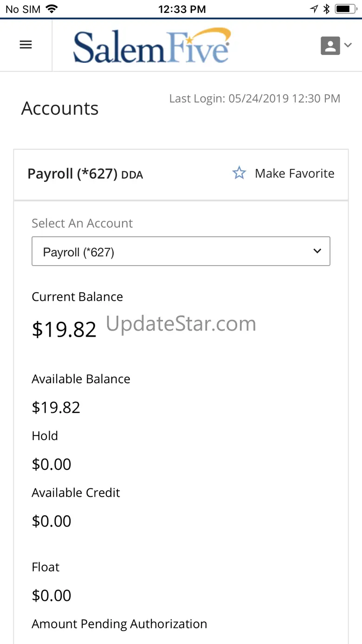The width and height of the screenshot is (362, 644).
Task: Tap the location arrow status icon
Action: 314,9
